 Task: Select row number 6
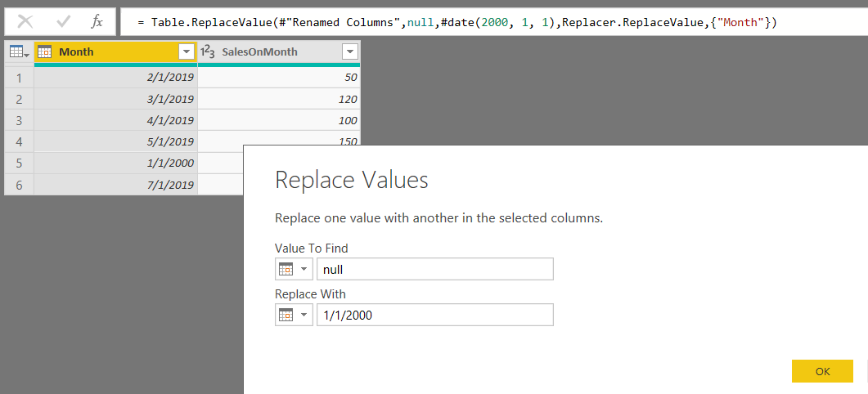[20, 184]
